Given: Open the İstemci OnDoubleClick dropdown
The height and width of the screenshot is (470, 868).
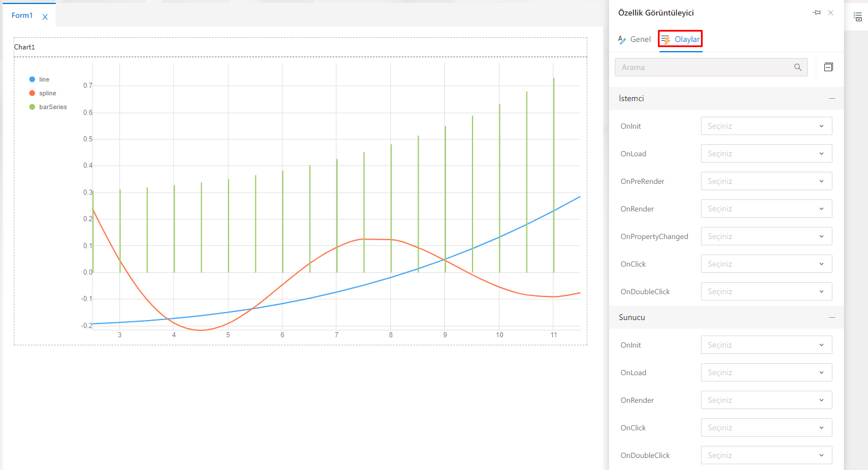Looking at the screenshot, I should coord(766,291).
